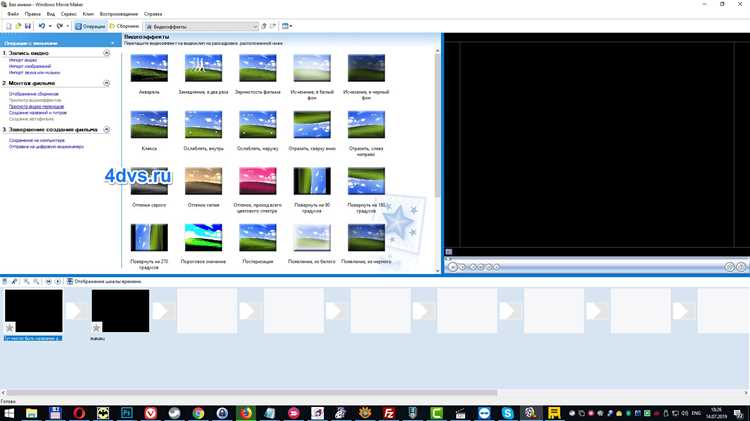Select 'Постеризация' effect thumbnail
The height and width of the screenshot is (421, 750).
[258, 237]
